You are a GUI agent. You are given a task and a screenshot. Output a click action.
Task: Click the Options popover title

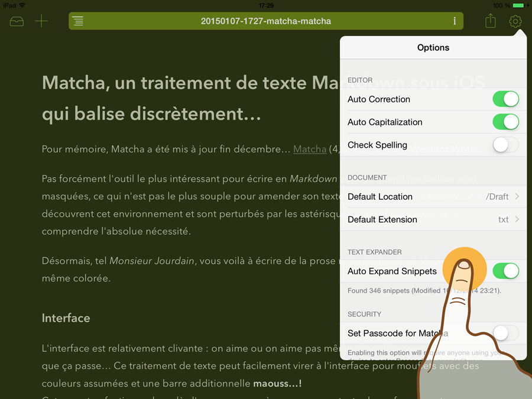click(x=433, y=47)
